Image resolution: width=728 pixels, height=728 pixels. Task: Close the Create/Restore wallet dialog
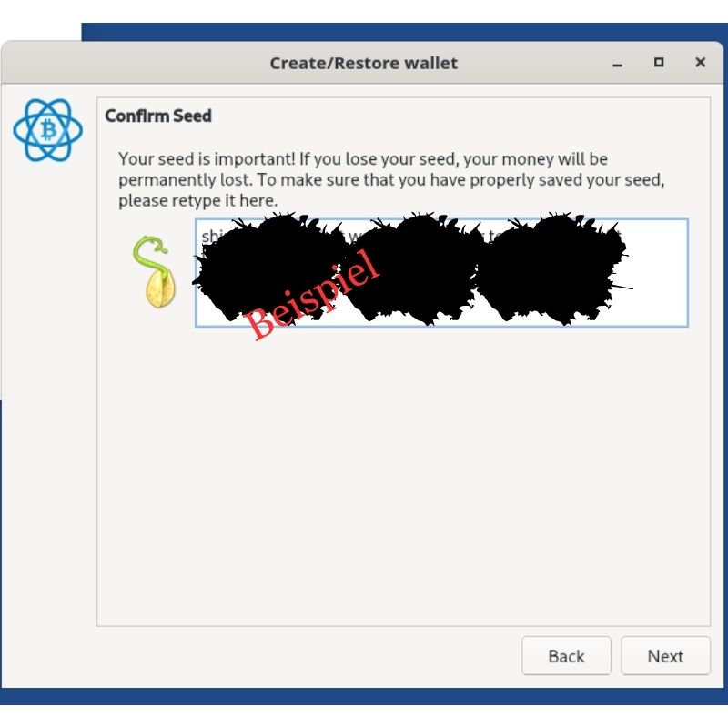tap(700, 63)
